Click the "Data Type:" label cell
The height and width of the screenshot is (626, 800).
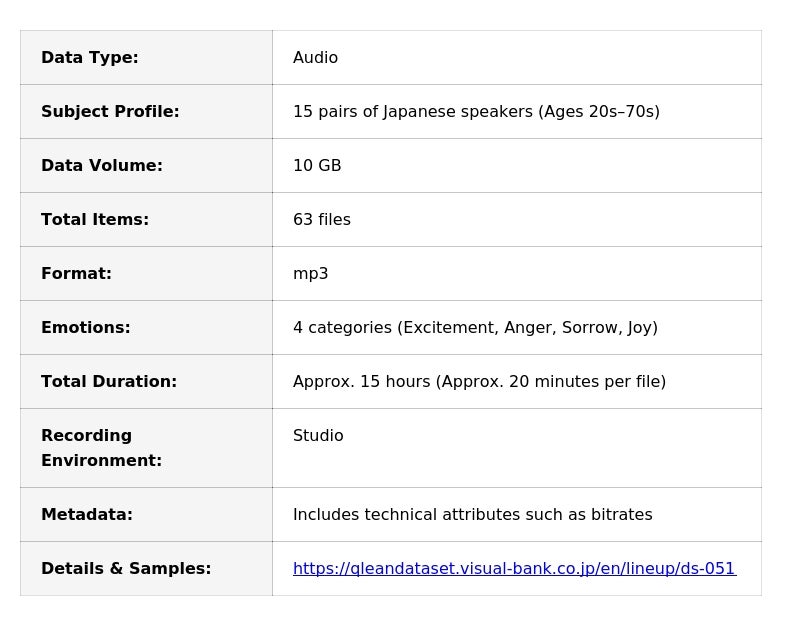click(x=90, y=58)
